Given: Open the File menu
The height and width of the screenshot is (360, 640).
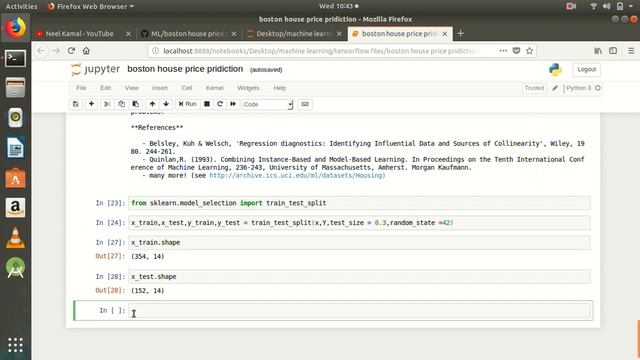Looking at the screenshot, I should tap(81, 88).
